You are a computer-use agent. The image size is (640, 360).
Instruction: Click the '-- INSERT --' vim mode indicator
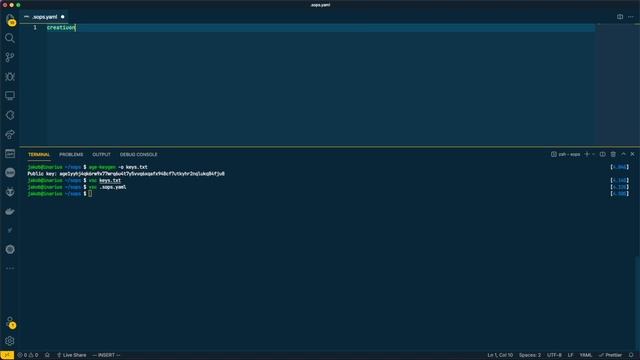pos(106,355)
